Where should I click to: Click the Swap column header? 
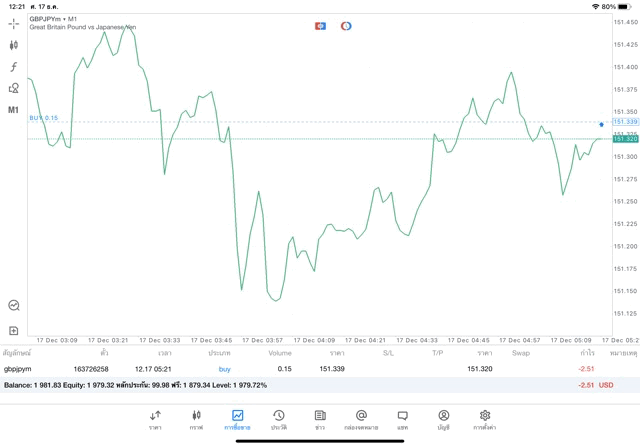click(521, 353)
